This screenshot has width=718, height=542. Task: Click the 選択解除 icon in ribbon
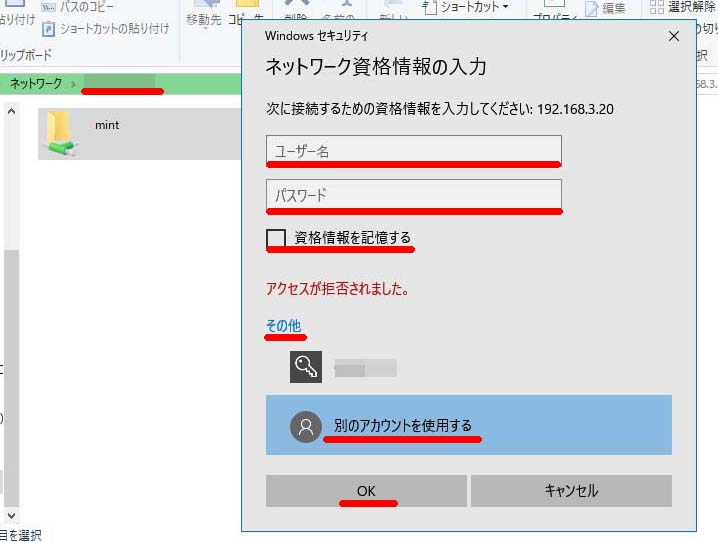[x=657, y=7]
